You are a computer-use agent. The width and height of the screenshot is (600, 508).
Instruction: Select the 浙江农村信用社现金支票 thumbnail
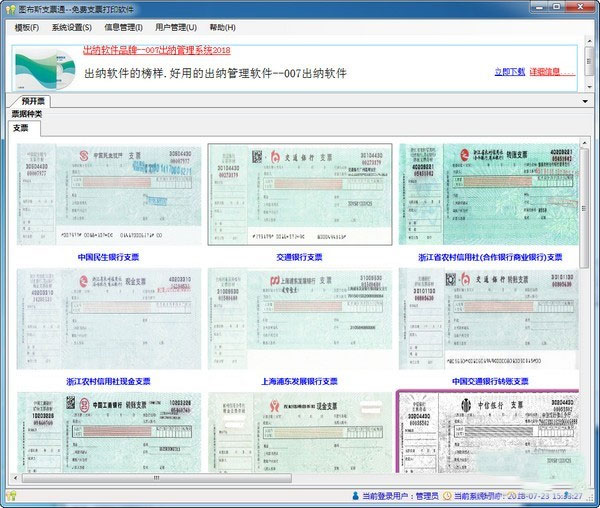pyautogui.click(x=109, y=319)
